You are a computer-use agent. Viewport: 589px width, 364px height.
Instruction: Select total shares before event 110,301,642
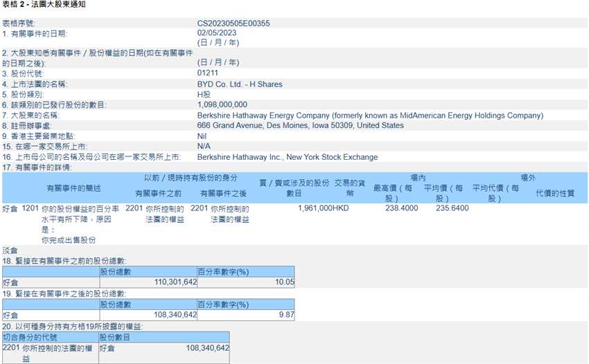pos(175,282)
